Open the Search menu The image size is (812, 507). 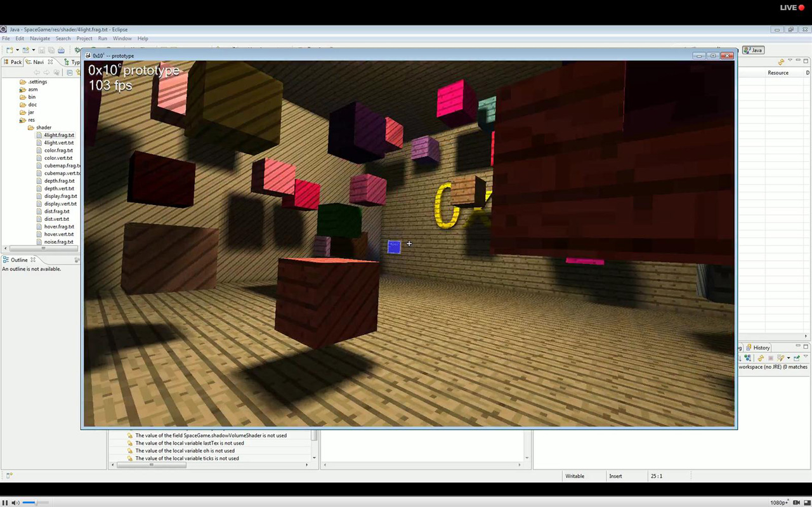tap(63, 39)
